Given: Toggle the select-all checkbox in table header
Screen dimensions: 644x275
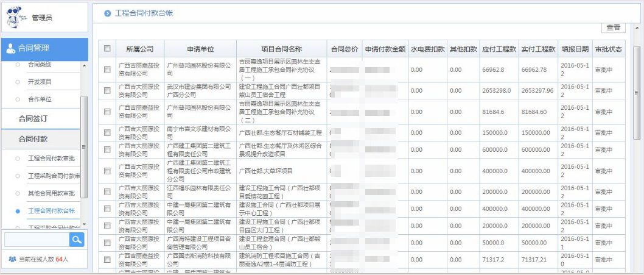Looking at the screenshot, I should [108, 49].
